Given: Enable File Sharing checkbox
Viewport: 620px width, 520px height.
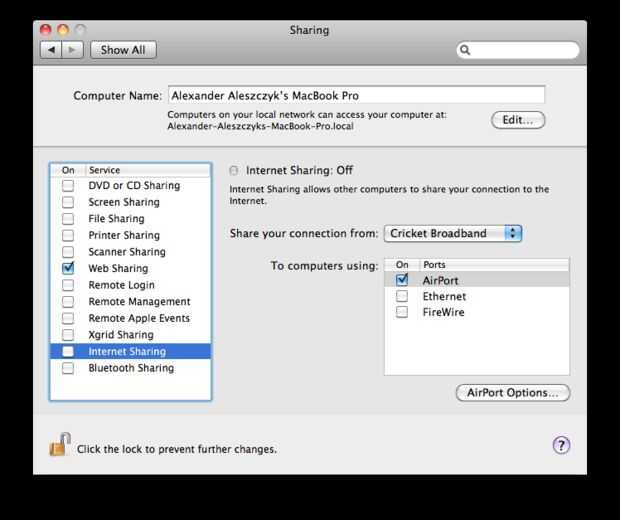Looking at the screenshot, I should click(68, 219).
